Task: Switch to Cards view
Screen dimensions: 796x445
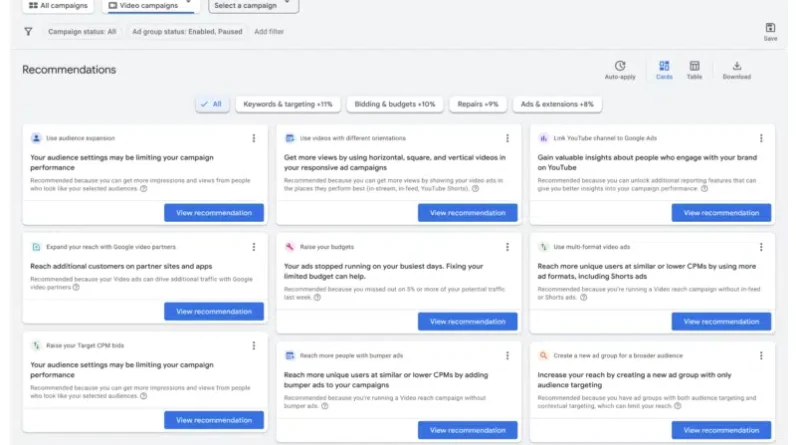Action: [x=664, y=70]
